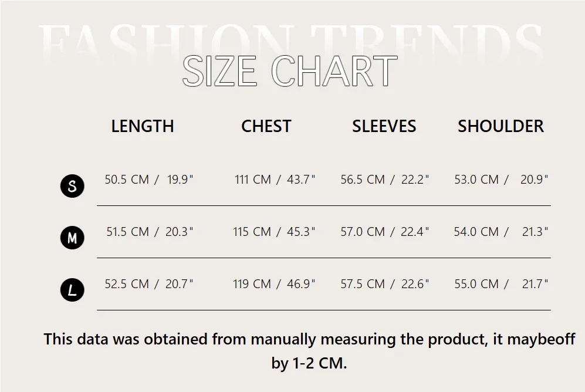585x392 pixels.
Task: Select the CHEST column header
Action: pos(266,126)
